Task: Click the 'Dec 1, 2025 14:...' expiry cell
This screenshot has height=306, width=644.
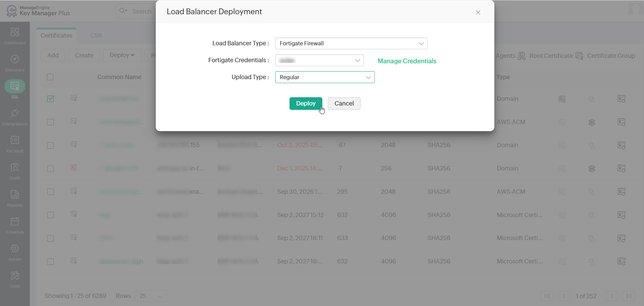Action: pyautogui.click(x=300, y=168)
